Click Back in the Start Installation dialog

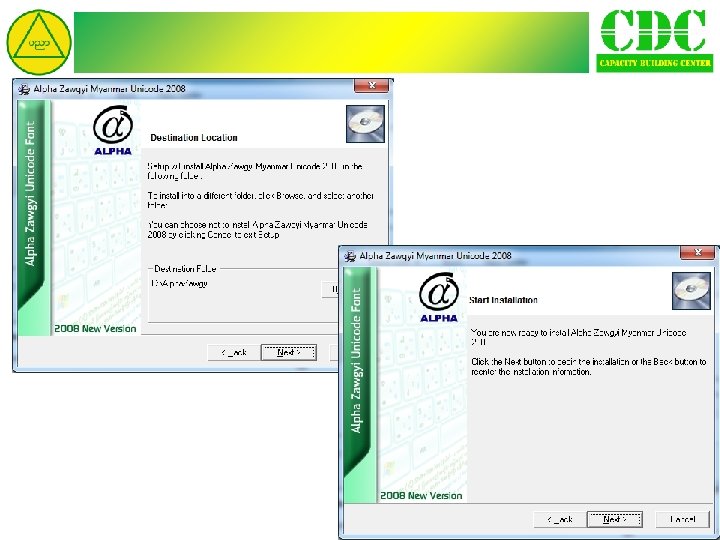tap(560, 519)
